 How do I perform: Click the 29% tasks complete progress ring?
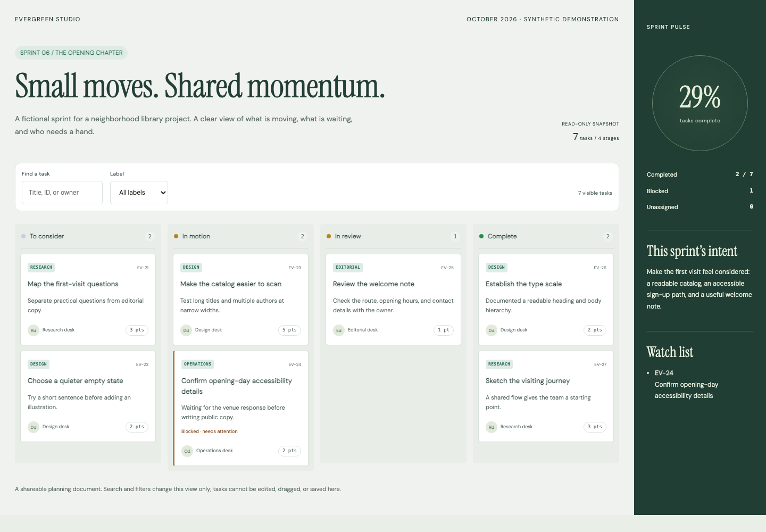[x=700, y=103]
